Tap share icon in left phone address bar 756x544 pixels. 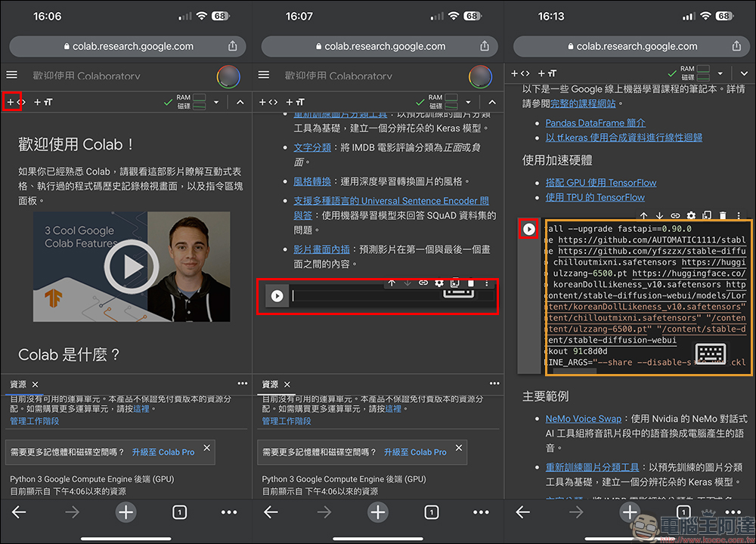click(x=232, y=46)
